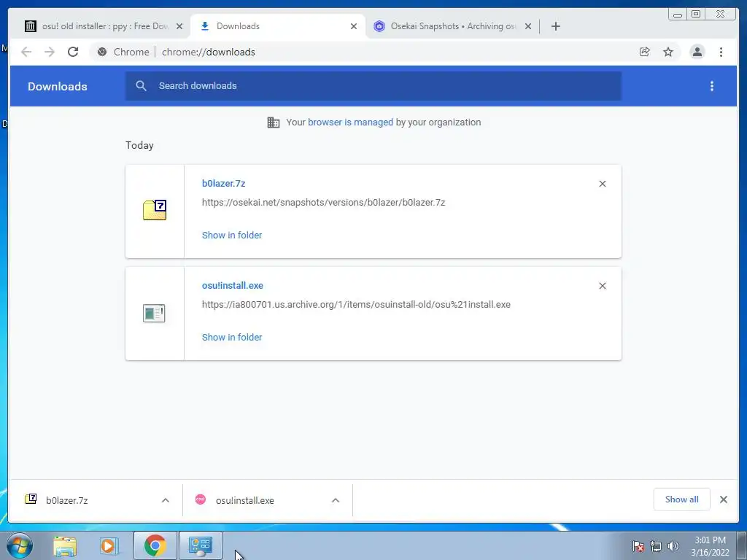Close the download shelf bar
The image size is (747, 560).
point(724,499)
